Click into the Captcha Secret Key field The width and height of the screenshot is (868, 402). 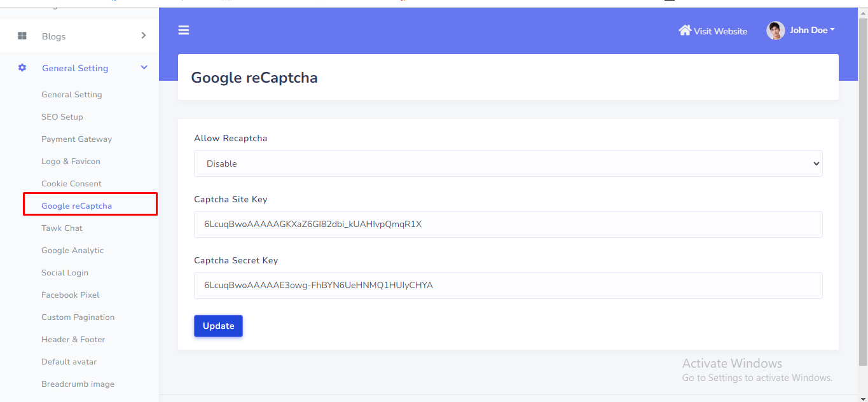tap(507, 286)
